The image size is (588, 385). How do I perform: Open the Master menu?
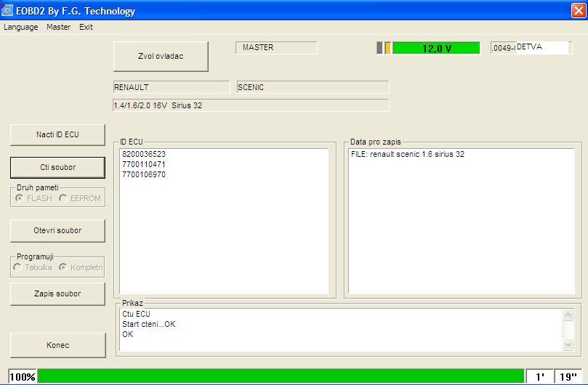(x=58, y=27)
